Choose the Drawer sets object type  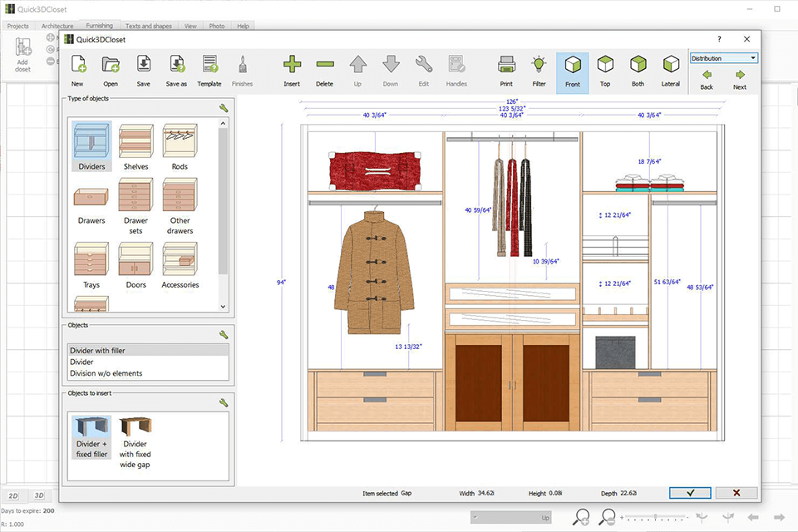tap(135, 200)
